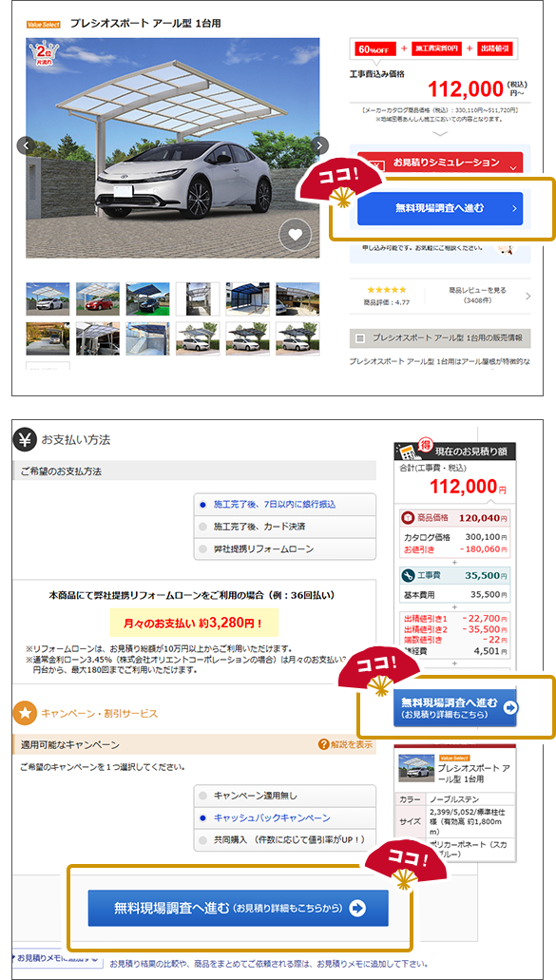Screen dimensions: 556x980
Task: Select キャンペーン適用無し option
Action: click(x=285, y=796)
